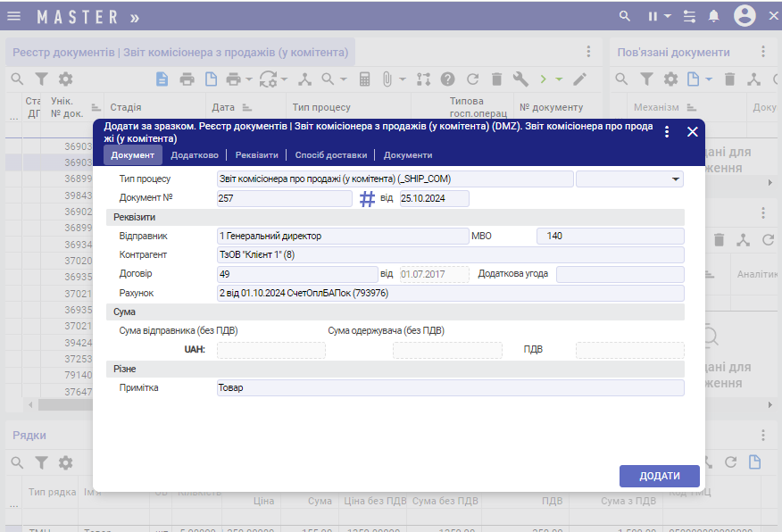Open notifications bell in the header
The height and width of the screenshot is (532, 782).
click(713, 16)
